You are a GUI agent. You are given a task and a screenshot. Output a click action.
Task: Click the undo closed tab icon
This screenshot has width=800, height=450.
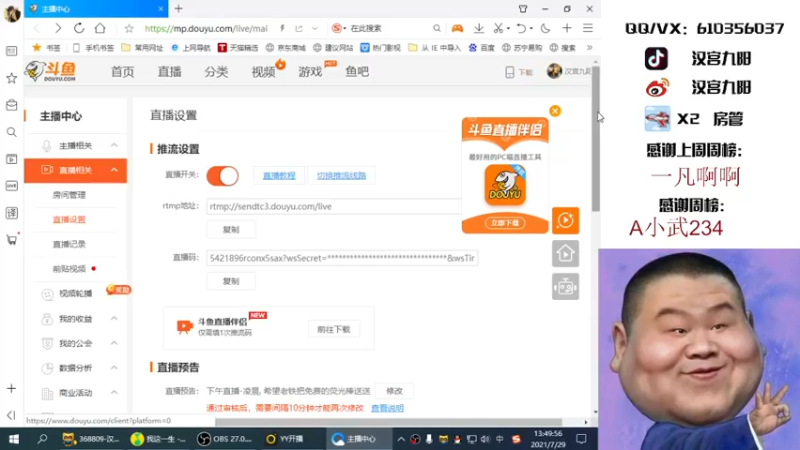(x=521, y=28)
